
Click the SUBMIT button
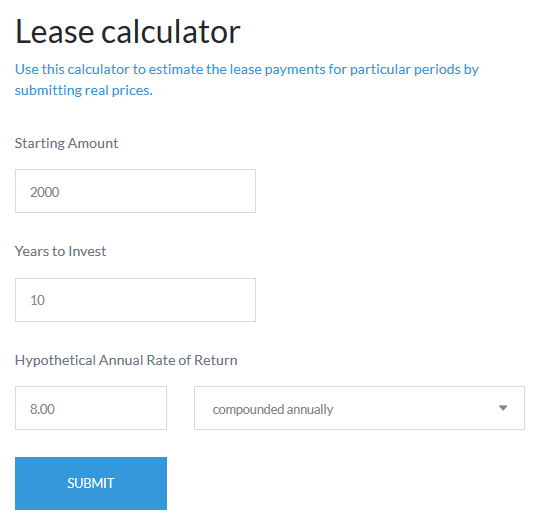91,483
